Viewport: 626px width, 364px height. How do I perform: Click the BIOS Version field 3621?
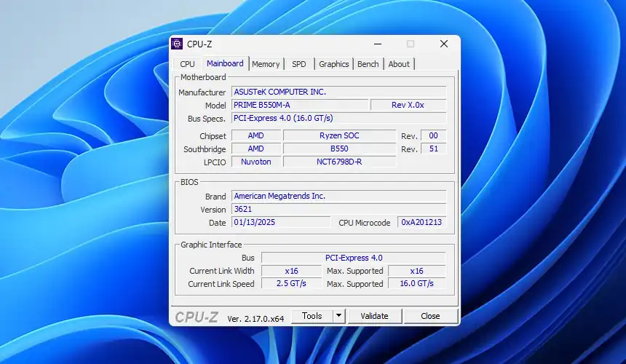point(338,209)
